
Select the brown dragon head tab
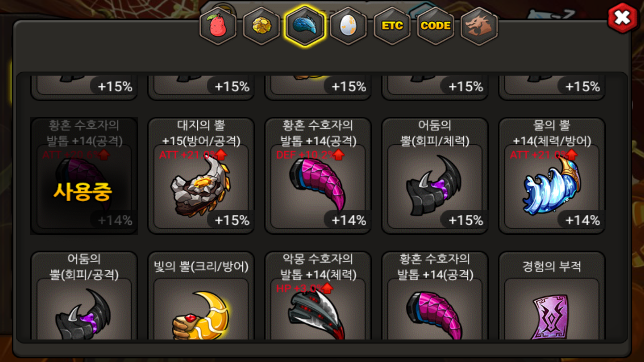click(x=479, y=26)
